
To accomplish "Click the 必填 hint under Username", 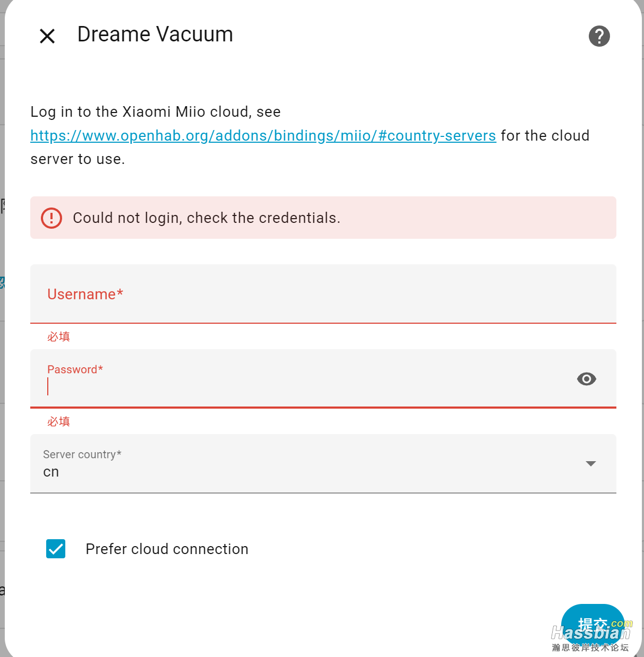I will 58,336.
